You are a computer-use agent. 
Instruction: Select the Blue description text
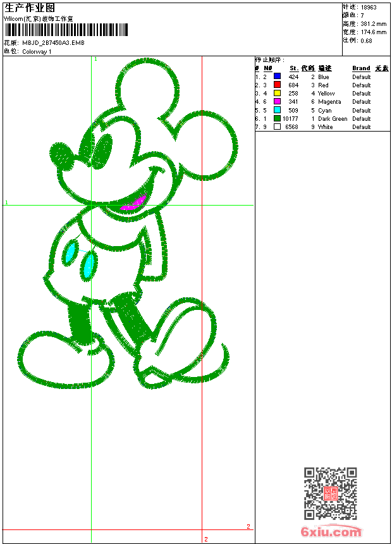[x=324, y=77]
